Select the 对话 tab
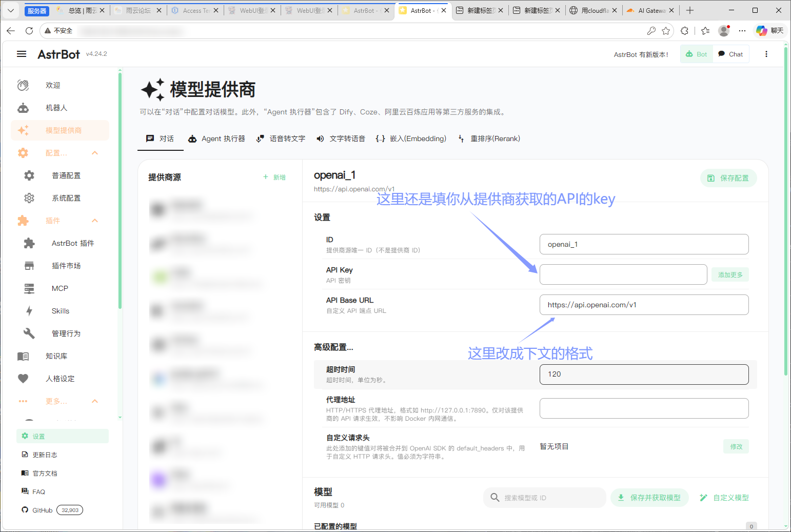 pos(160,139)
